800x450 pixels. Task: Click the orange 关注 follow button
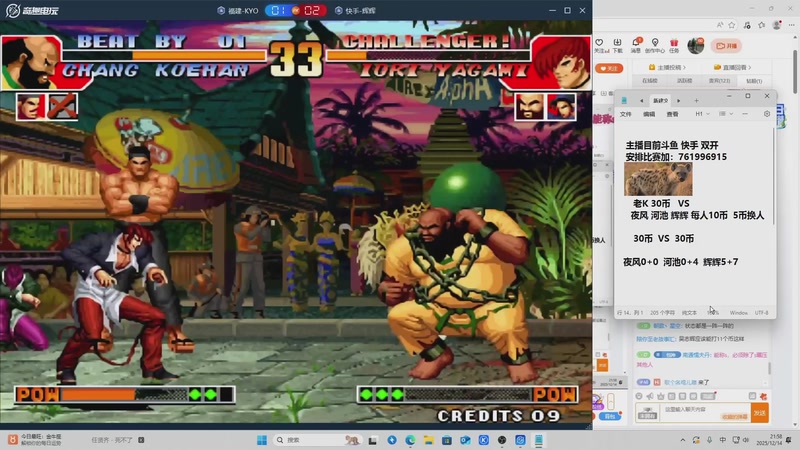[609, 68]
